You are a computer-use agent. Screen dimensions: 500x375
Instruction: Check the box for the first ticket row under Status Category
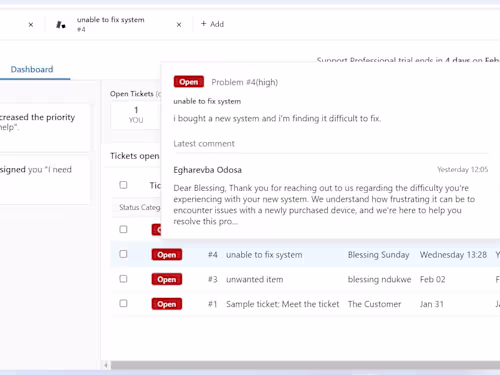pyautogui.click(x=123, y=229)
